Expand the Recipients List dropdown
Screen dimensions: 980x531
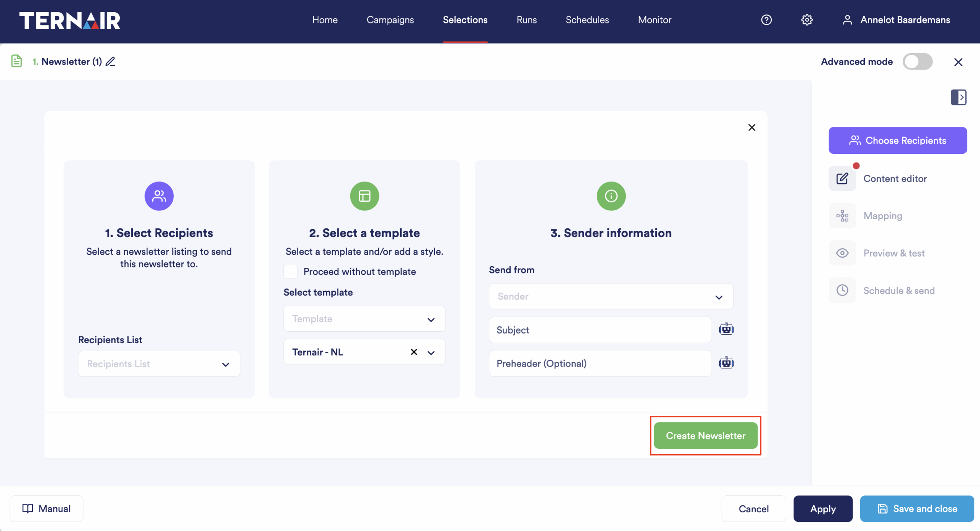coord(159,364)
